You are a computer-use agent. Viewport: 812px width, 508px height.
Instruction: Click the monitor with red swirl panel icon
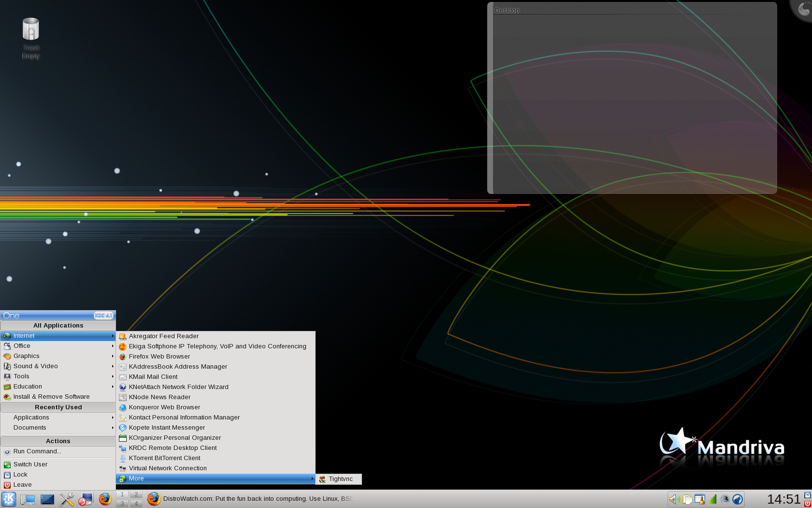click(x=86, y=499)
